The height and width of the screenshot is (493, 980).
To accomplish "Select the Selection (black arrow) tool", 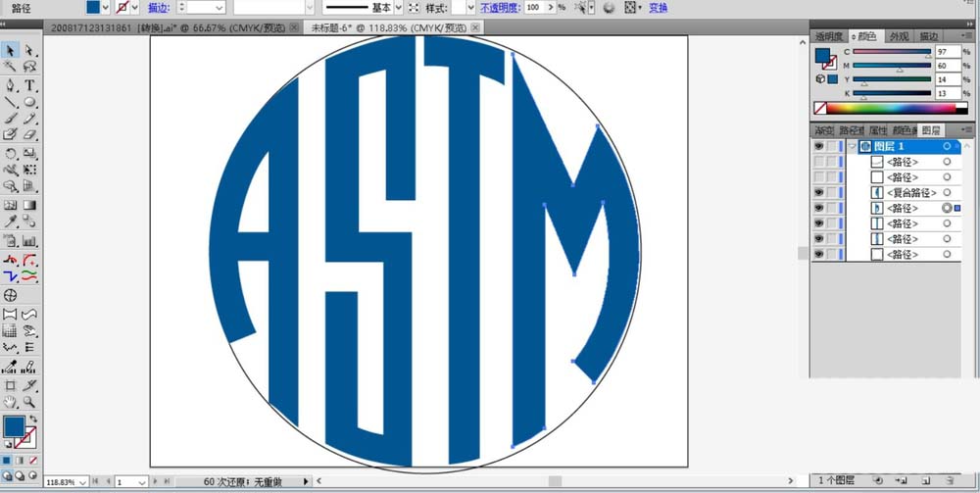I will [11, 51].
